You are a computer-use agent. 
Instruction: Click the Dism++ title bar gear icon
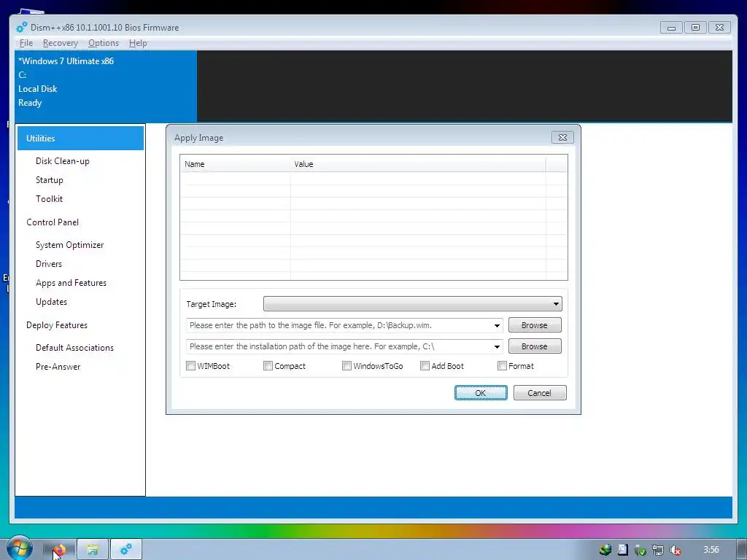[21, 28]
